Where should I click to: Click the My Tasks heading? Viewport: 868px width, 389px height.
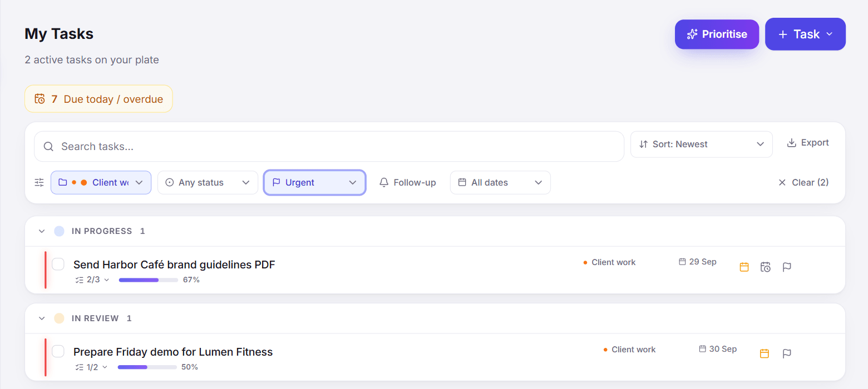[x=59, y=34]
